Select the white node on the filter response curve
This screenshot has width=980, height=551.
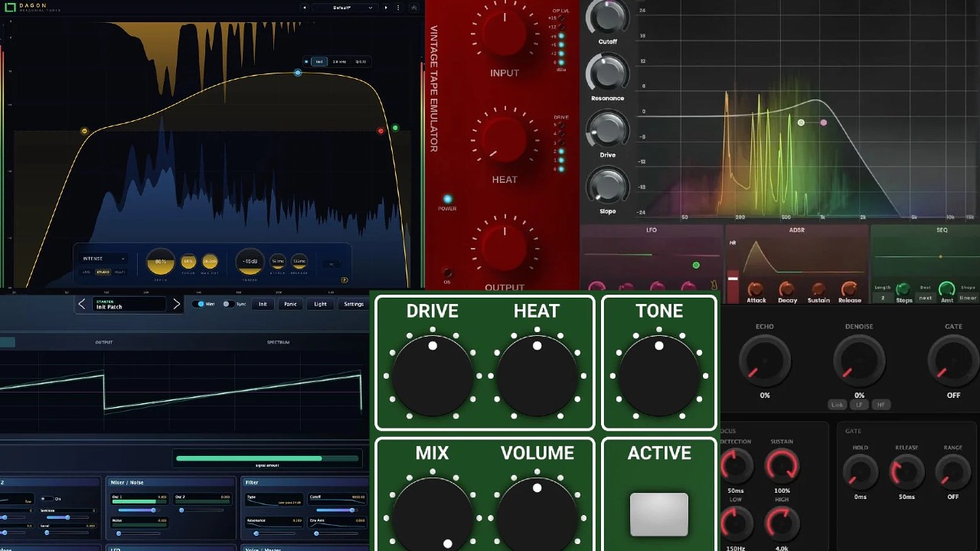click(x=801, y=122)
